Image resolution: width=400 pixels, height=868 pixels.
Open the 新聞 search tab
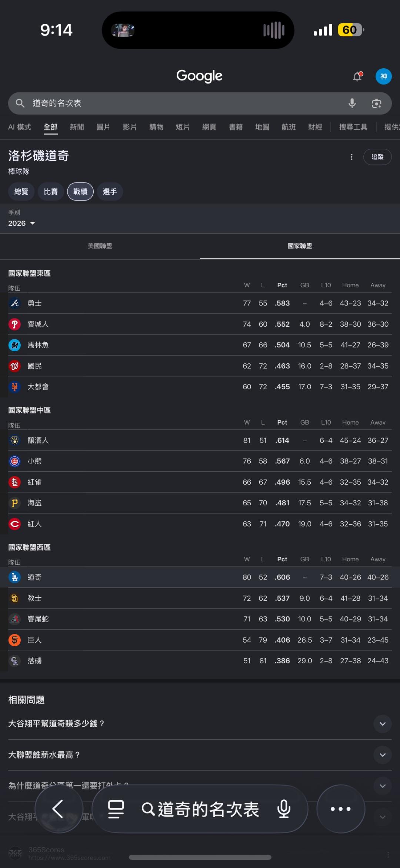tap(77, 127)
